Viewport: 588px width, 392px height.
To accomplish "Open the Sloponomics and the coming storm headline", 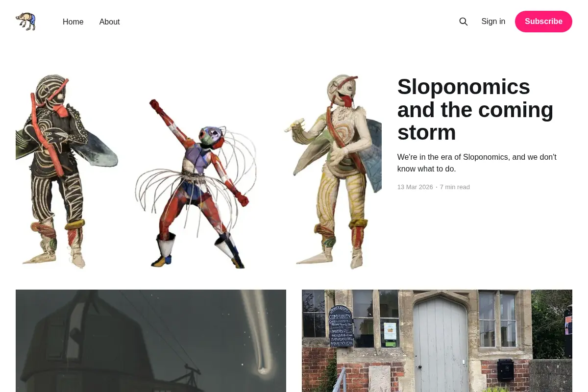I will click(475, 109).
